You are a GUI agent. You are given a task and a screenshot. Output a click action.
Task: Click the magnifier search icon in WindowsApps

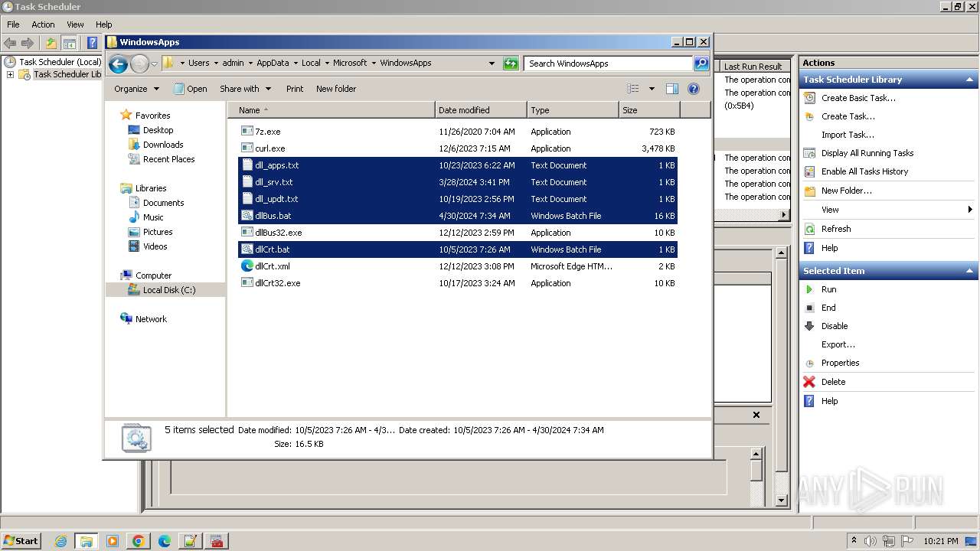pos(701,64)
